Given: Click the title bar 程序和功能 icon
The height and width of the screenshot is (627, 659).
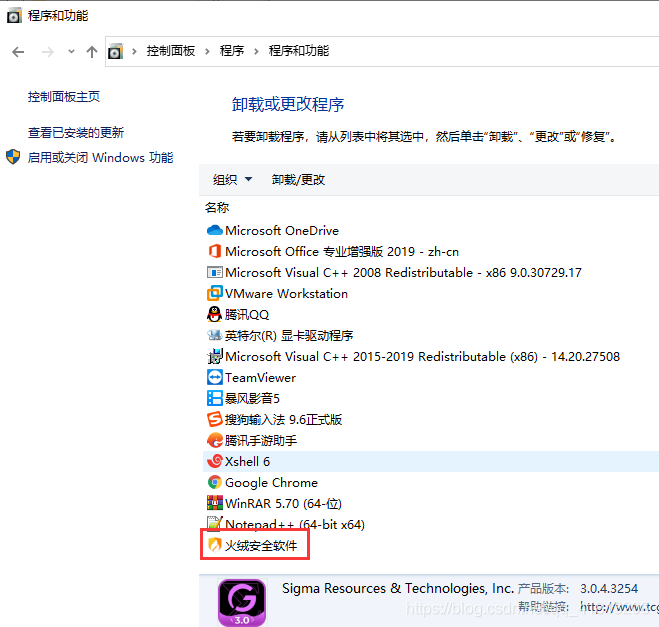Looking at the screenshot, I should (x=14, y=16).
